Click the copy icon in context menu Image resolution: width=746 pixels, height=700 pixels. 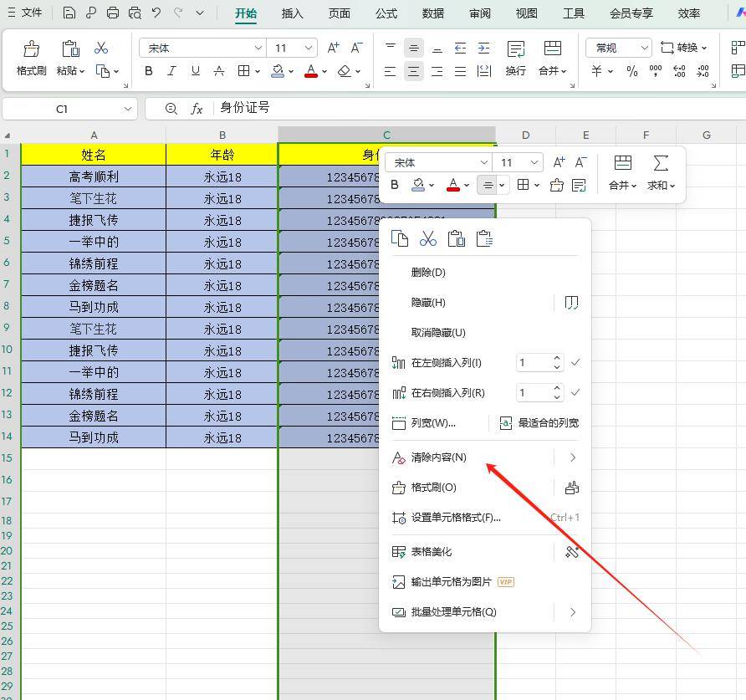(x=400, y=239)
